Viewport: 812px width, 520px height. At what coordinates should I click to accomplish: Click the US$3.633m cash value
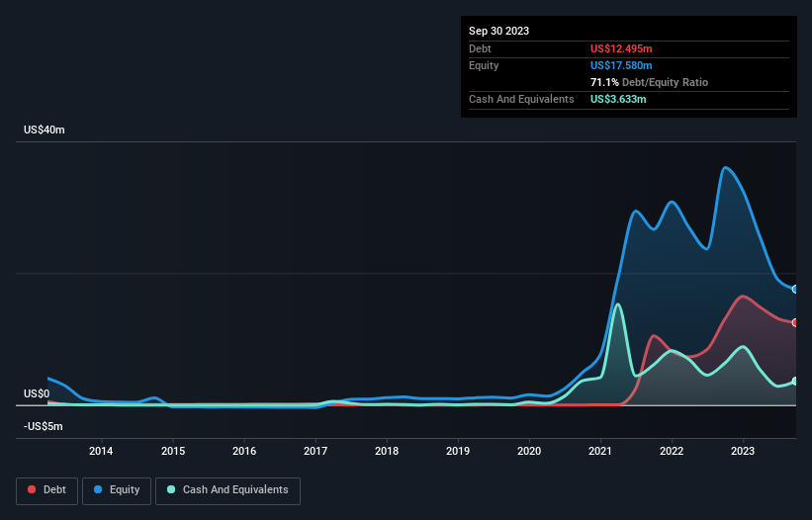coord(618,99)
